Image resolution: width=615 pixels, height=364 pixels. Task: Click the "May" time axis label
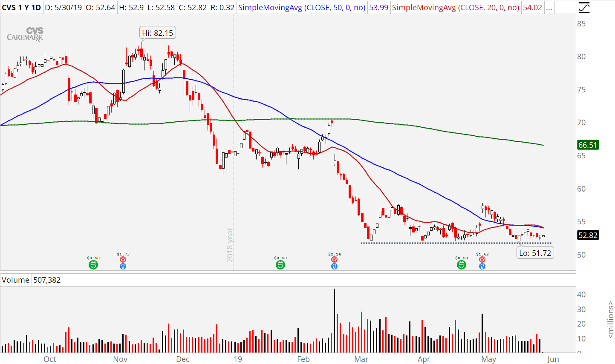(489, 359)
